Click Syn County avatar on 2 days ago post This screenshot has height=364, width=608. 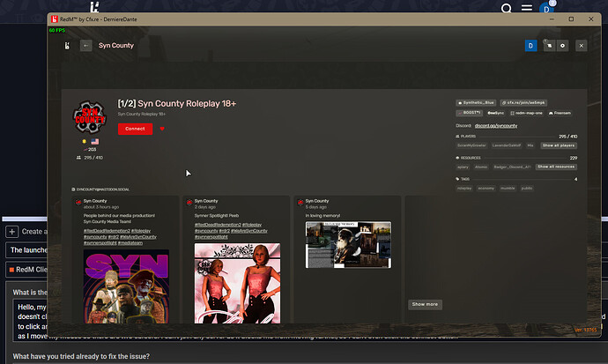189,203
